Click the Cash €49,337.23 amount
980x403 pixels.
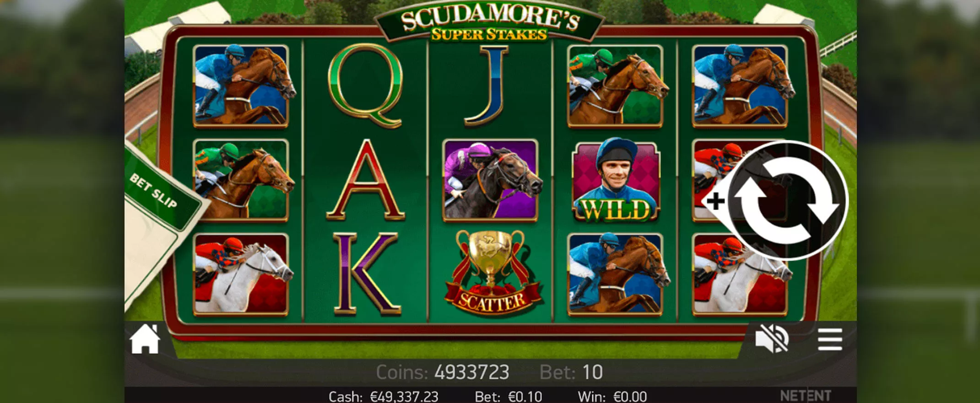pyautogui.click(x=384, y=396)
